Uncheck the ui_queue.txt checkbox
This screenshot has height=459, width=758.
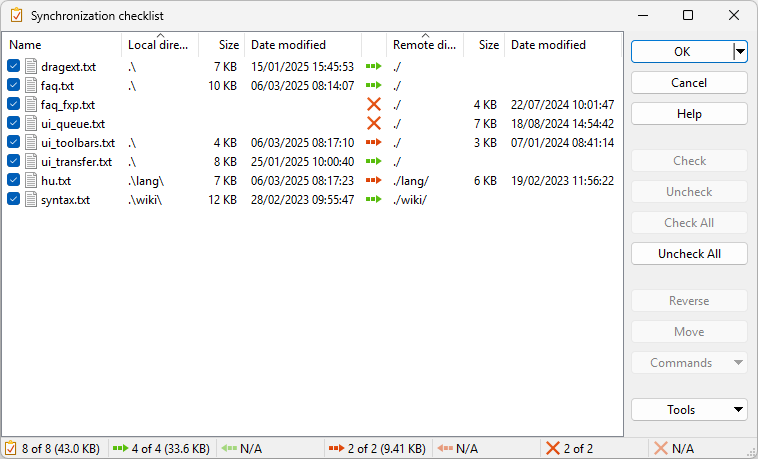tap(14, 124)
